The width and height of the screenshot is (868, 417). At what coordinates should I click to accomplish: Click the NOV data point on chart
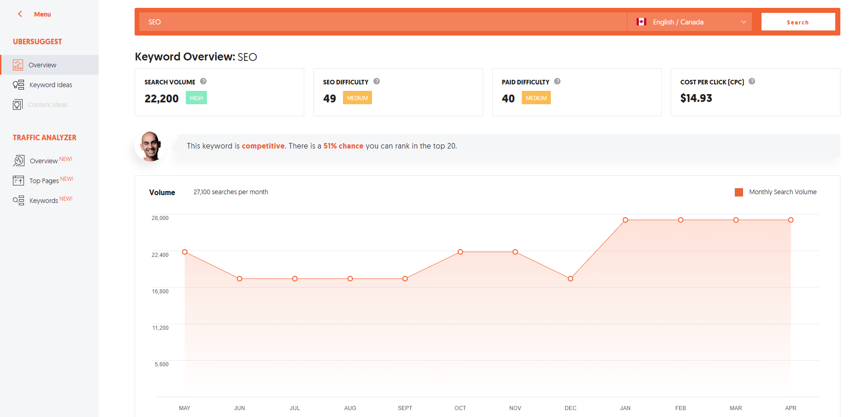[x=515, y=252]
